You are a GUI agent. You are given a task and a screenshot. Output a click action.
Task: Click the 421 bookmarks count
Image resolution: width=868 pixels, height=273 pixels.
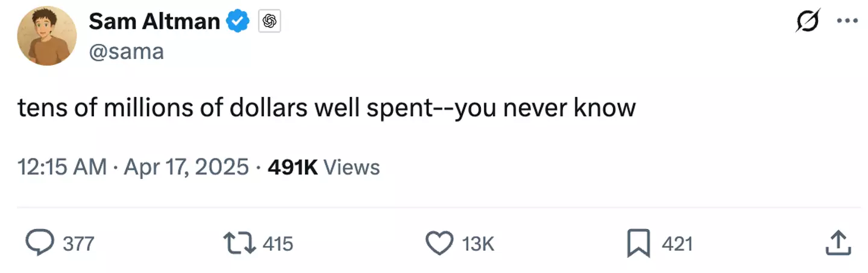coord(677,244)
